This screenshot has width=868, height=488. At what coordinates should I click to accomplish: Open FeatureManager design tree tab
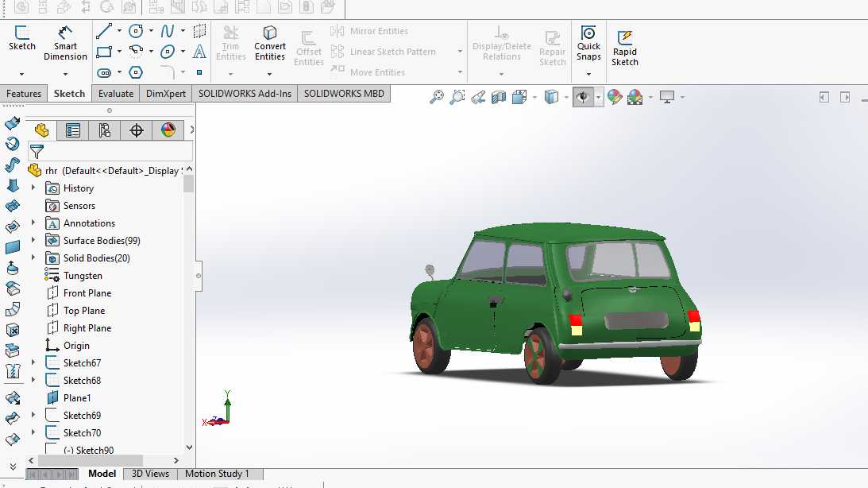pos(41,130)
